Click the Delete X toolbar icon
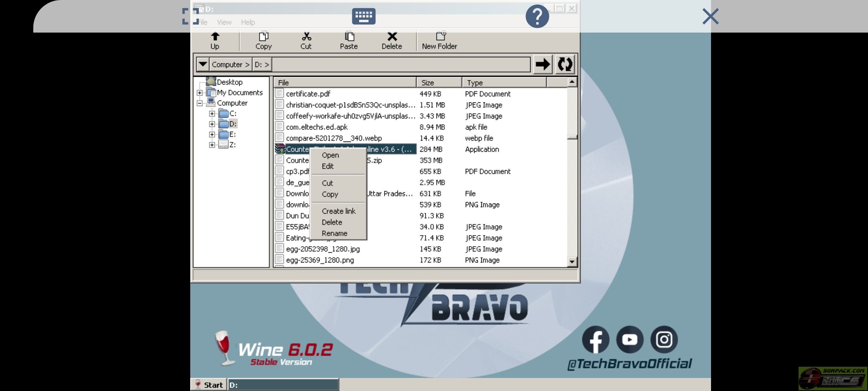The width and height of the screenshot is (868, 391). (392, 40)
